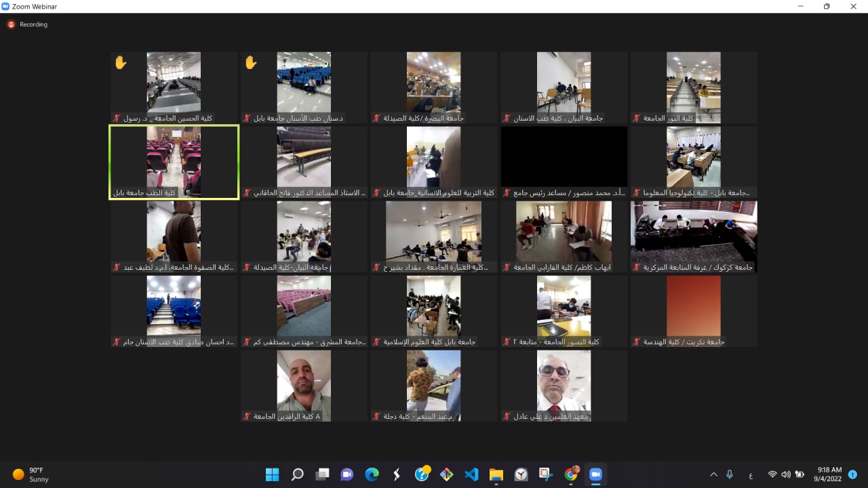Viewport: 868px width, 488px height.
Task: Click the Zoom icon in taskbar
Action: click(595, 474)
